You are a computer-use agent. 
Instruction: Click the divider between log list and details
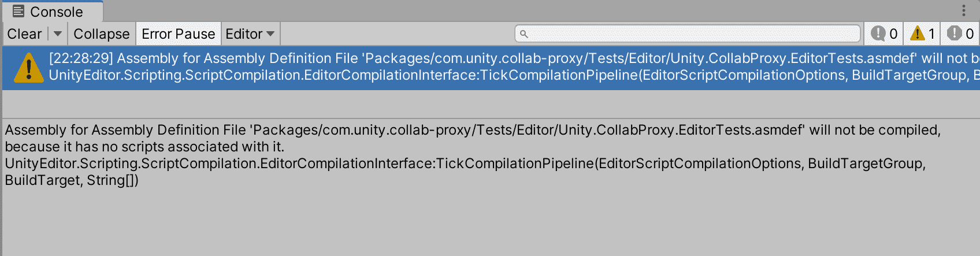tap(490, 118)
